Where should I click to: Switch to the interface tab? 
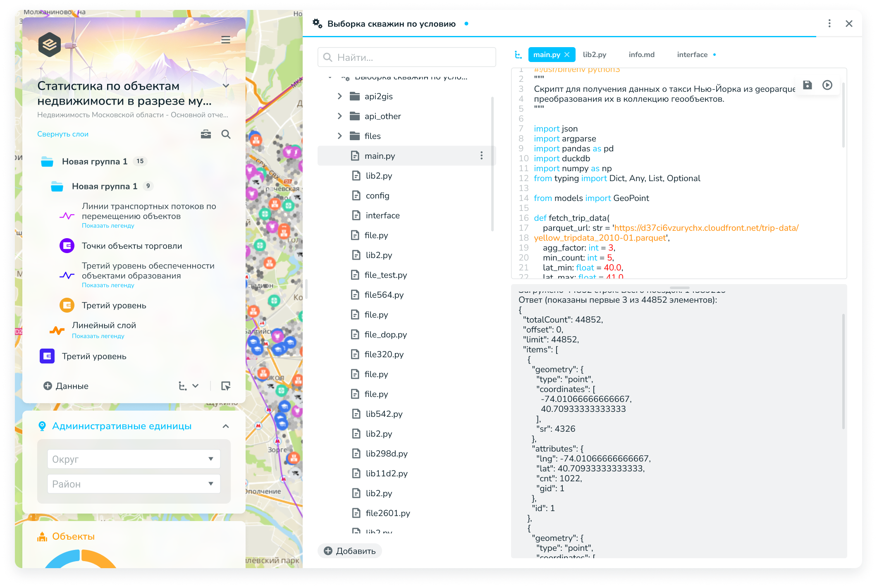pos(692,55)
